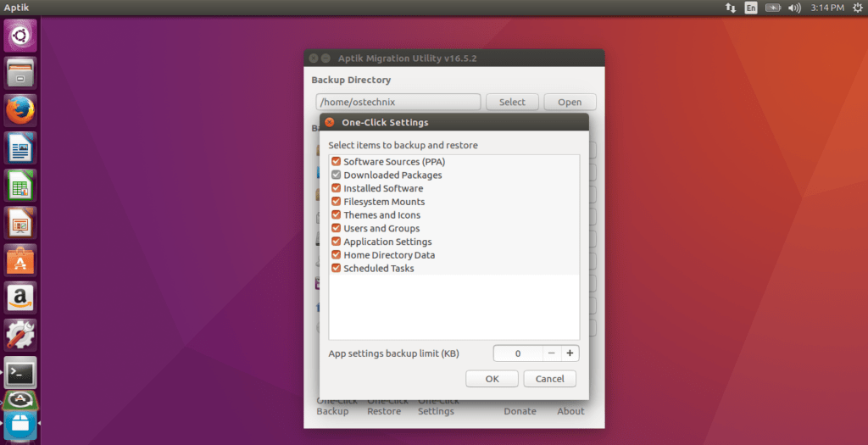This screenshot has width=868, height=445.
Task: Uncheck Filesystem Mounts checkbox
Action: click(x=336, y=202)
